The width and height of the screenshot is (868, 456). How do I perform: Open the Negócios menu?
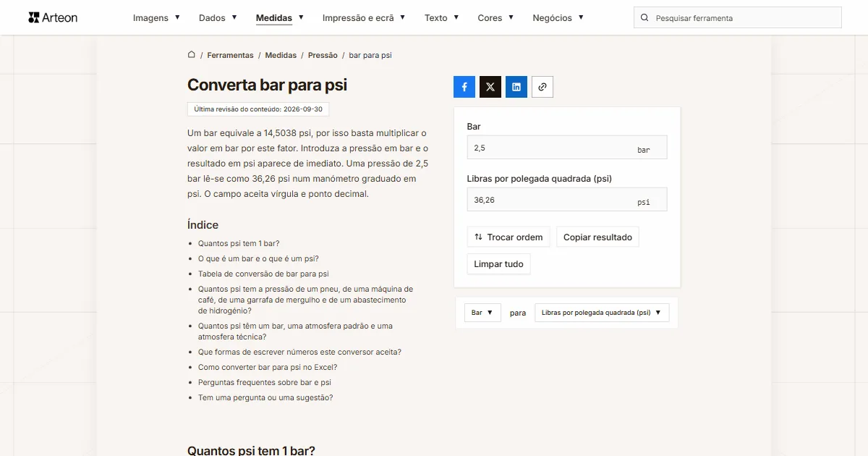click(558, 18)
